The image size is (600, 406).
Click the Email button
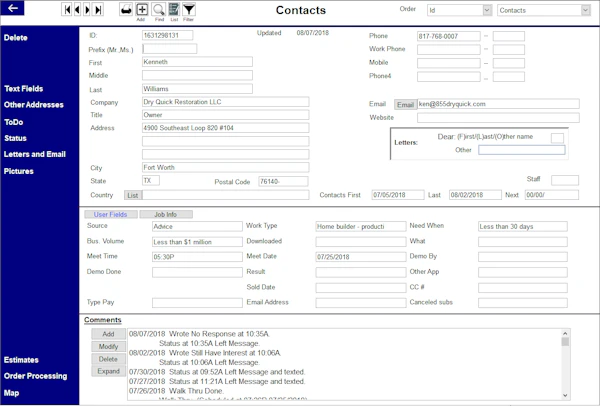[x=405, y=104]
